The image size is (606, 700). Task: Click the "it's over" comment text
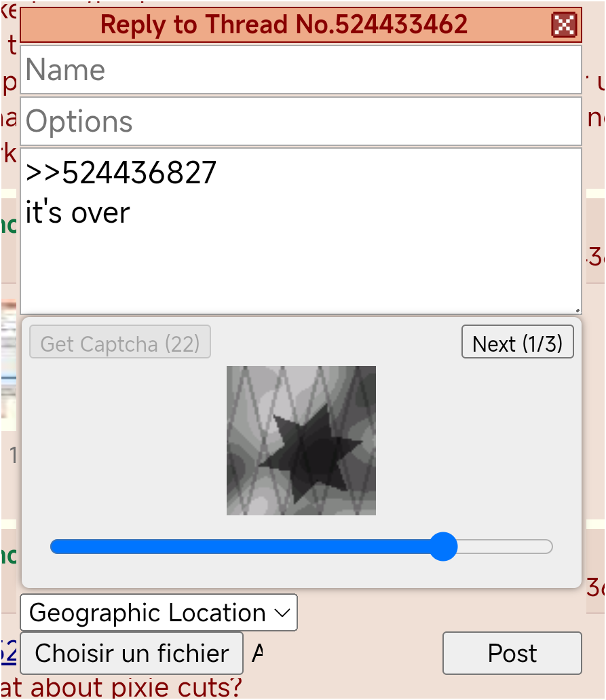tap(77, 213)
